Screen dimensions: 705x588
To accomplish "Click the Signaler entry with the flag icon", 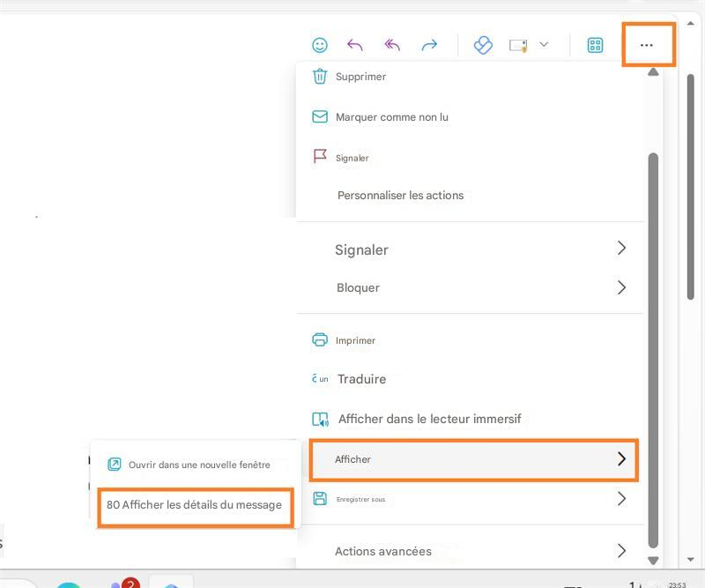I will (x=471, y=158).
